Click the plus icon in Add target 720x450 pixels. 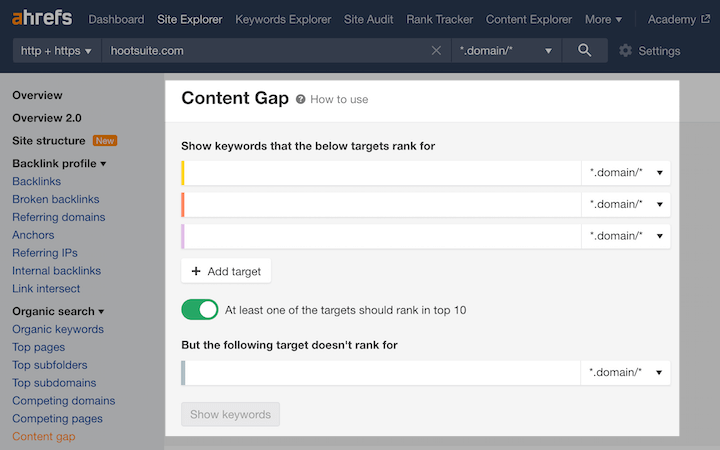tap(196, 271)
